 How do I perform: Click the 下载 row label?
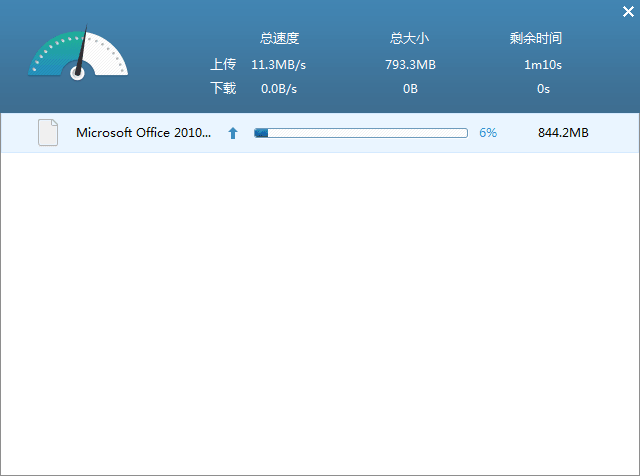pyautogui.click(x=223, y=89)
